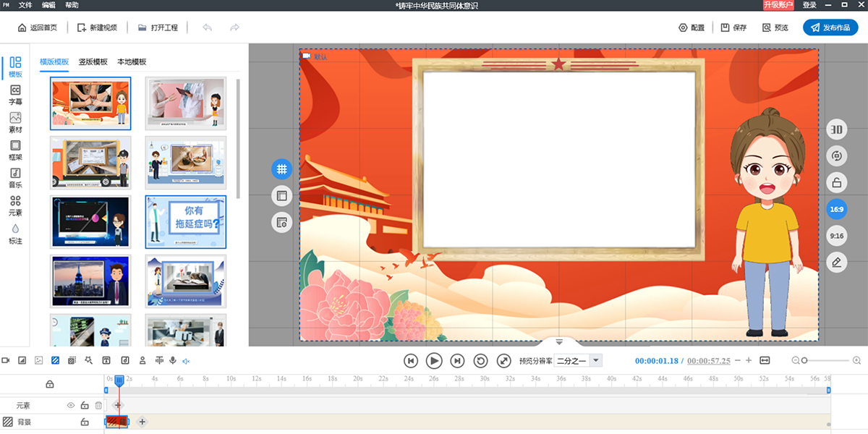This screenshot has width=868, height=434.
Task: Select the 标注 annotation tool in sidebar
Action: pyautogui.click(x=15, y=233)
